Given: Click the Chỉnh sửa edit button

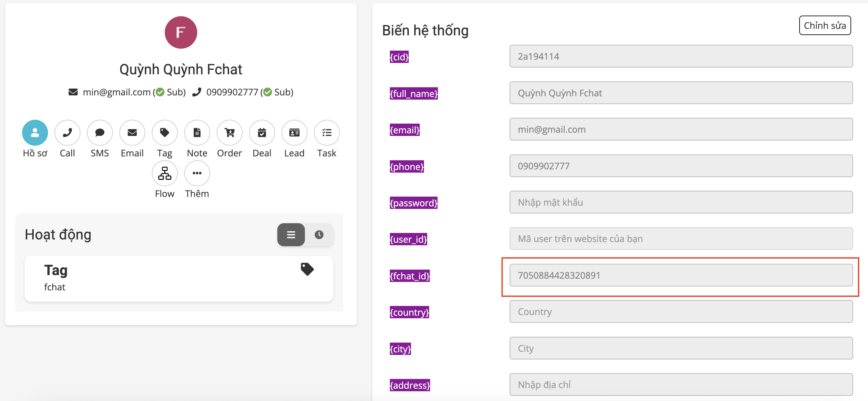Looking at the screenshot, I should (x=825, y=25).
